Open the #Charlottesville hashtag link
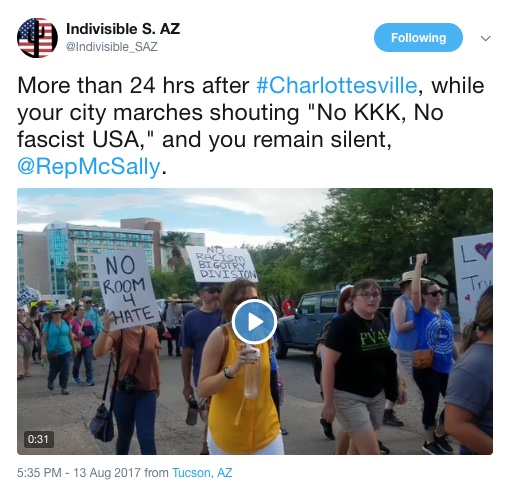This screenshot has width=515, height=489. [337, 85]
